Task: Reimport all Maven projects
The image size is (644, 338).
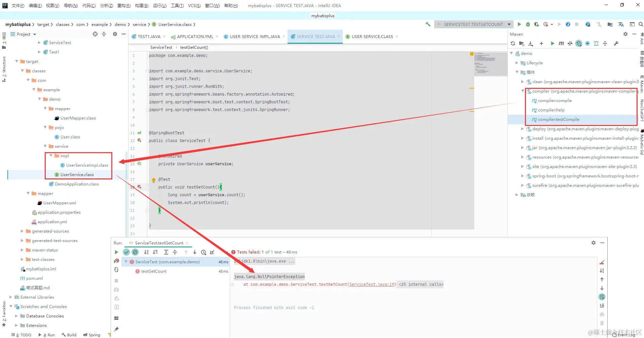Action: pyautogui.click(x=513, y=43)
